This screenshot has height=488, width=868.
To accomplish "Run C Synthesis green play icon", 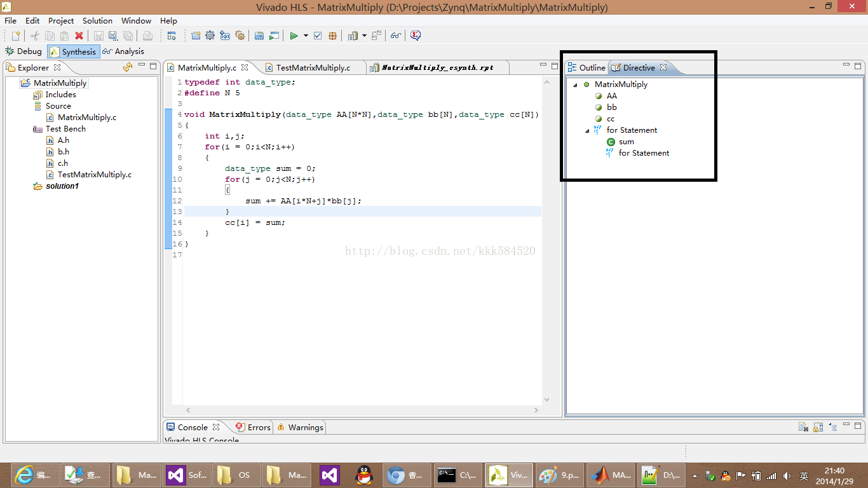I will click(294, 36).
